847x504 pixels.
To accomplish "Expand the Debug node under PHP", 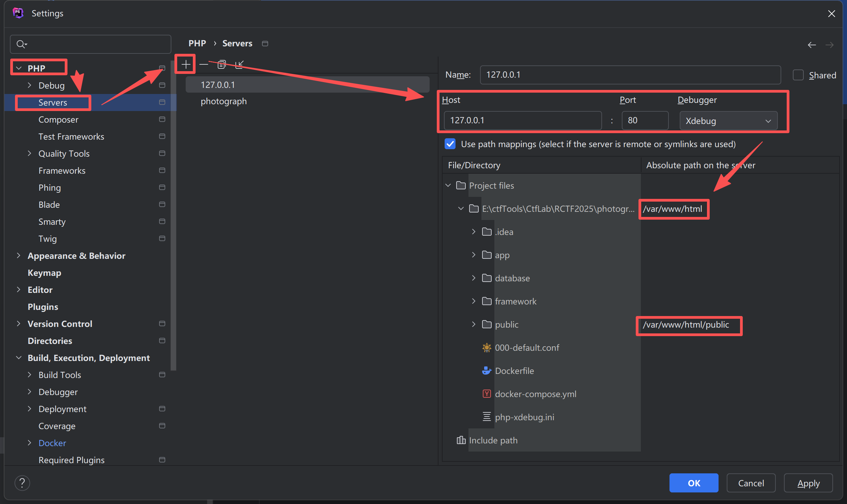I will (30, 85).
